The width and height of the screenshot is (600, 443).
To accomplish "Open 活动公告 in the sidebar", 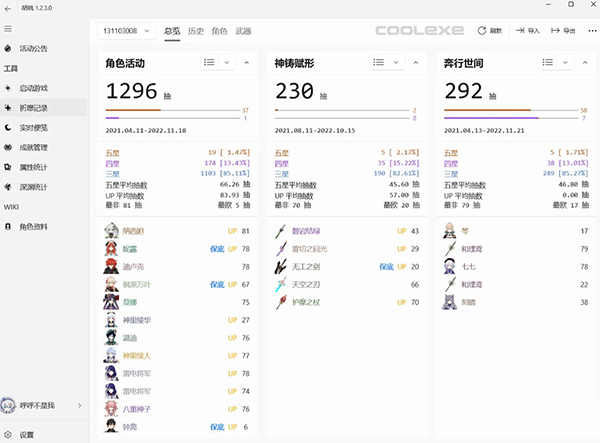I will point(33,48).
